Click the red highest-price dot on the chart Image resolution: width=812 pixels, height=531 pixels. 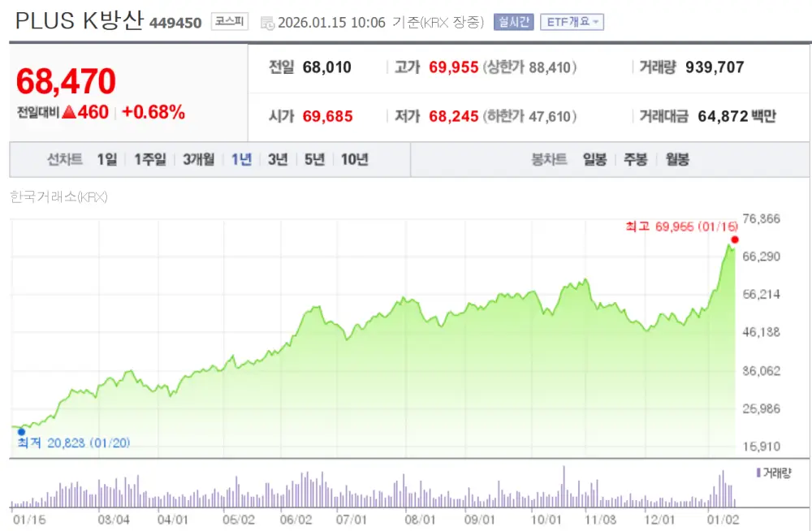pyautogui.click(x=735, y=240)
